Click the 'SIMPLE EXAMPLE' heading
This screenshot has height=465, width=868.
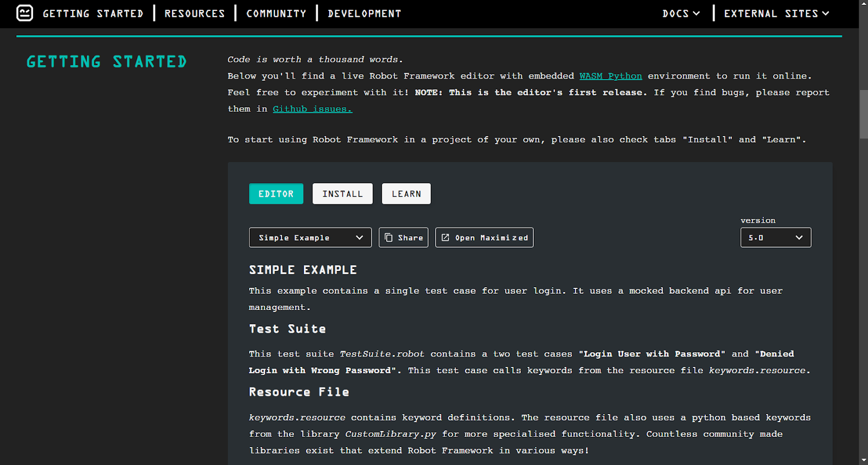[x=303, y=270]
